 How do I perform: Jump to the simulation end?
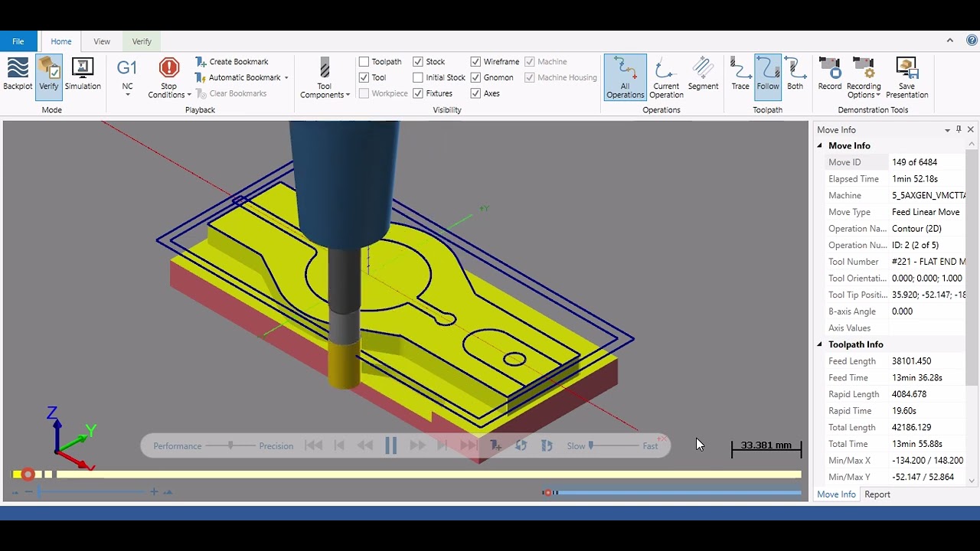tap(469, 445)
